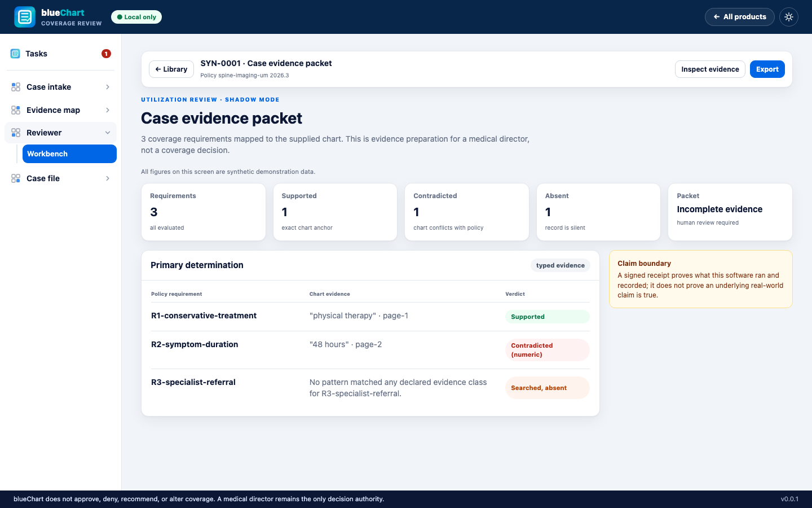Click the Inspect evidence button

[x=710, y=69]
